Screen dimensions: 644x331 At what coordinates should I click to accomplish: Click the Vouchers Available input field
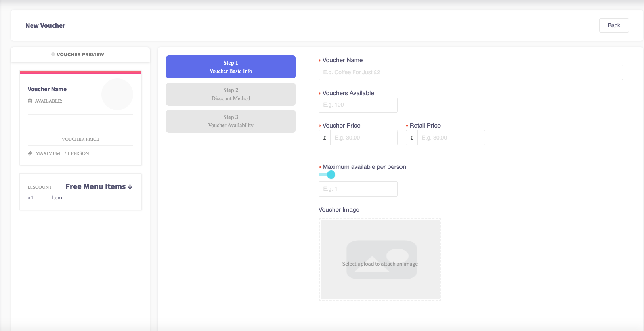pos(358,105)
